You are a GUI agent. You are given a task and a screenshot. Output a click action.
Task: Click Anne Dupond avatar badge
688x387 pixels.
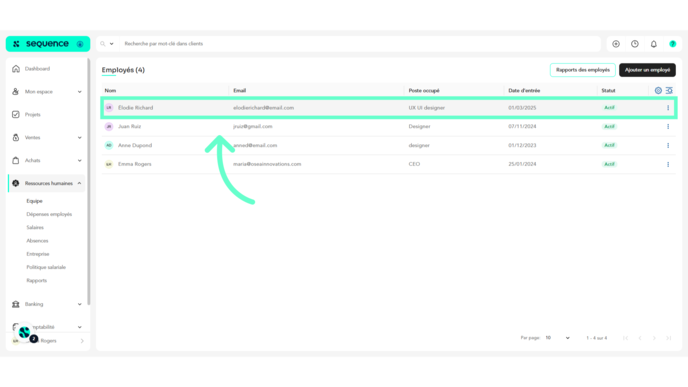point(109,145)
